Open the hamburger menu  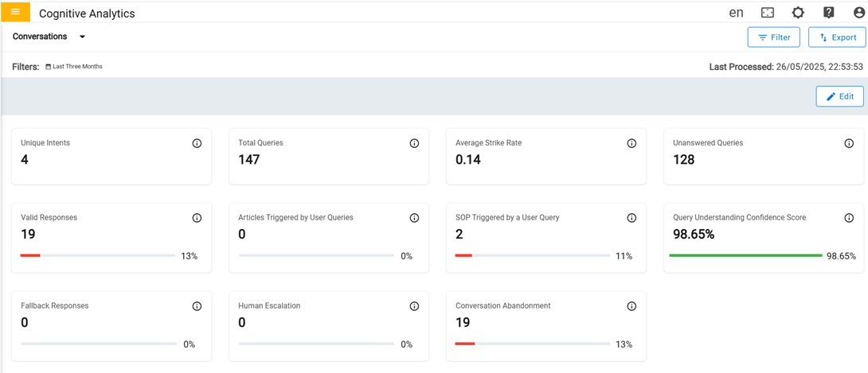pyautogui.click(x=15, y=12)
